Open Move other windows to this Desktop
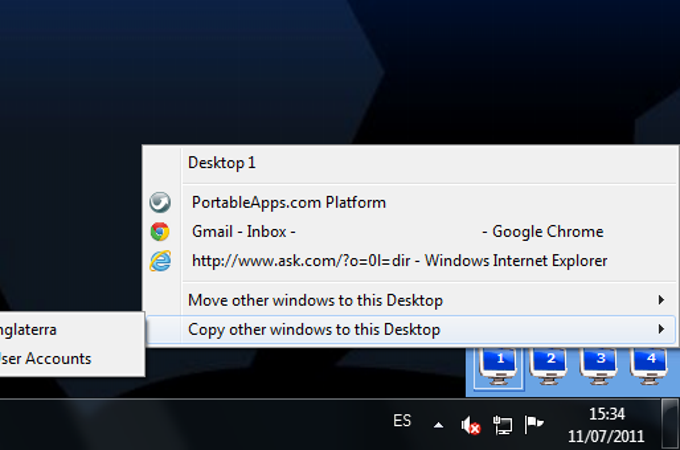The height and width of the screenshot is (450, 680). click(x=410, y=300)
